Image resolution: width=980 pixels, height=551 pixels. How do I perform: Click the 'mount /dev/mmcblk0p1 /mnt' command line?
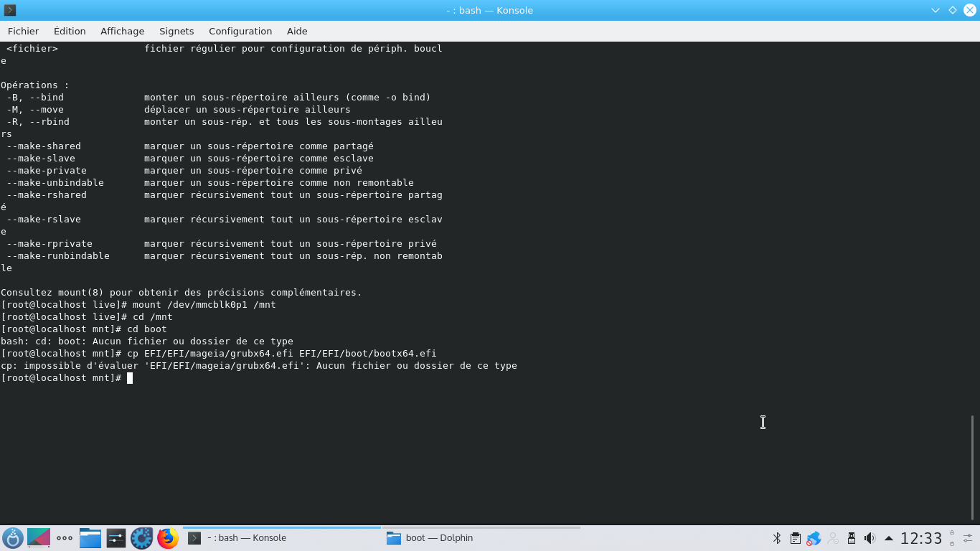coord(138,305)
